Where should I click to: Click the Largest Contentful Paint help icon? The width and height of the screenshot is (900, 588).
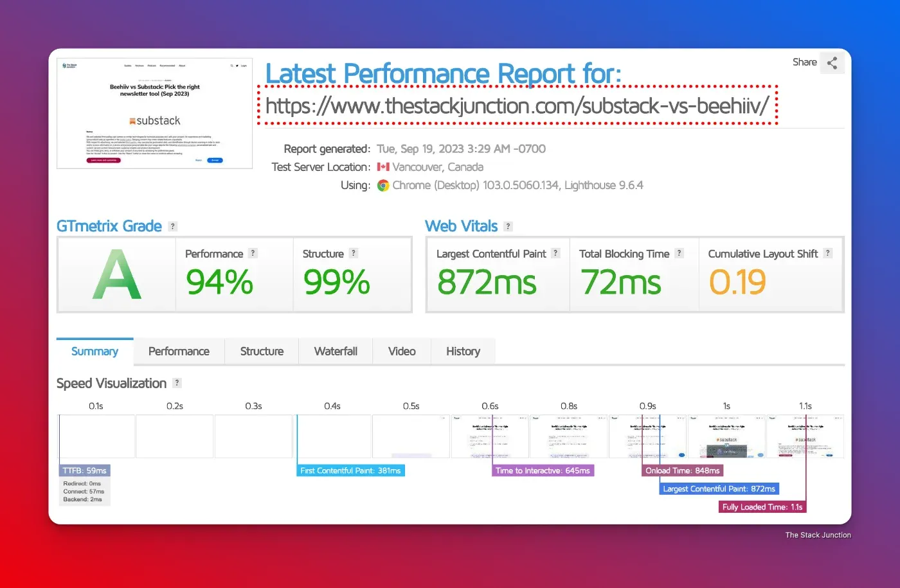click(557, 253)
